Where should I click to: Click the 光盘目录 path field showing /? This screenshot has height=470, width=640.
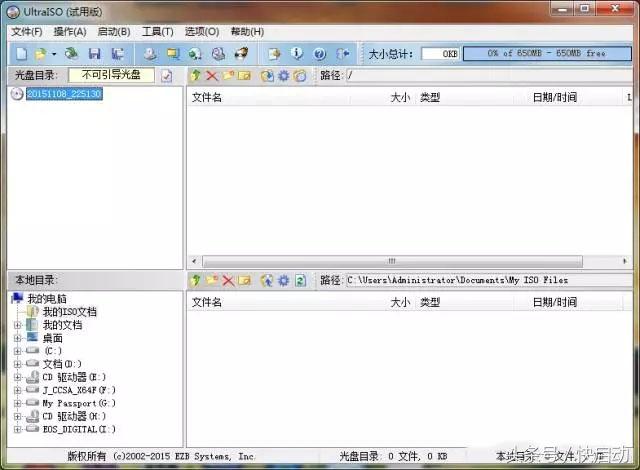[489, 75]
